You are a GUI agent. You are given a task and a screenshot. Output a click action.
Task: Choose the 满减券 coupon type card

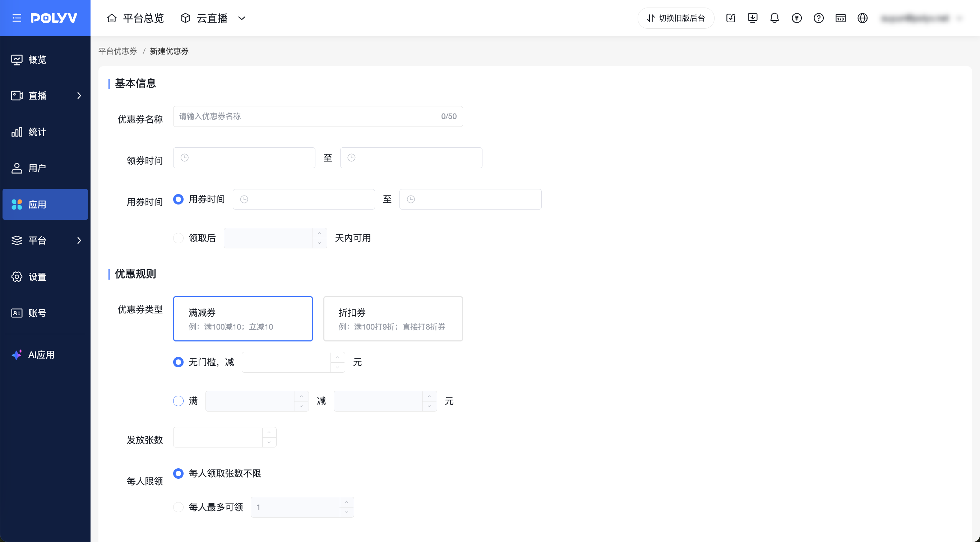(243, 319)
